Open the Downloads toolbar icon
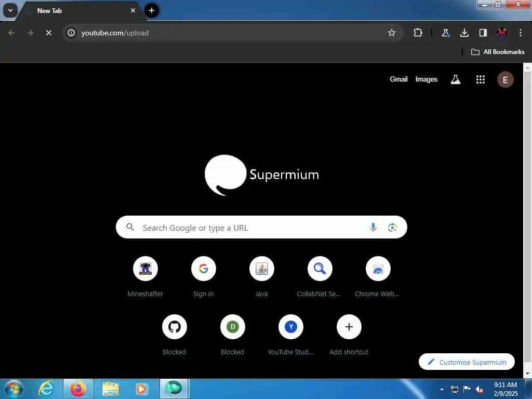 464,33
